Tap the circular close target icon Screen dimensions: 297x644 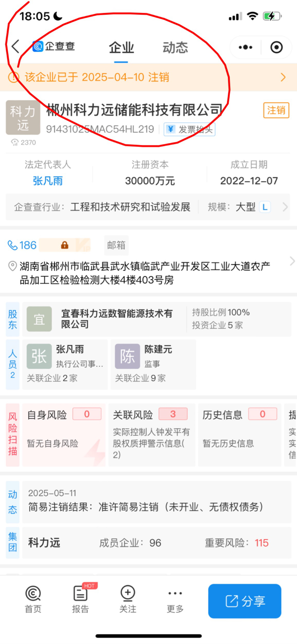point(276,47)
